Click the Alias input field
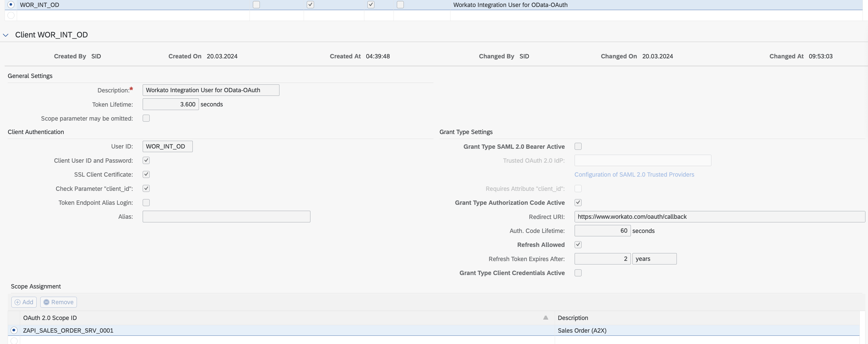This screenshot has width=868, height=344. tap(226, 216)
